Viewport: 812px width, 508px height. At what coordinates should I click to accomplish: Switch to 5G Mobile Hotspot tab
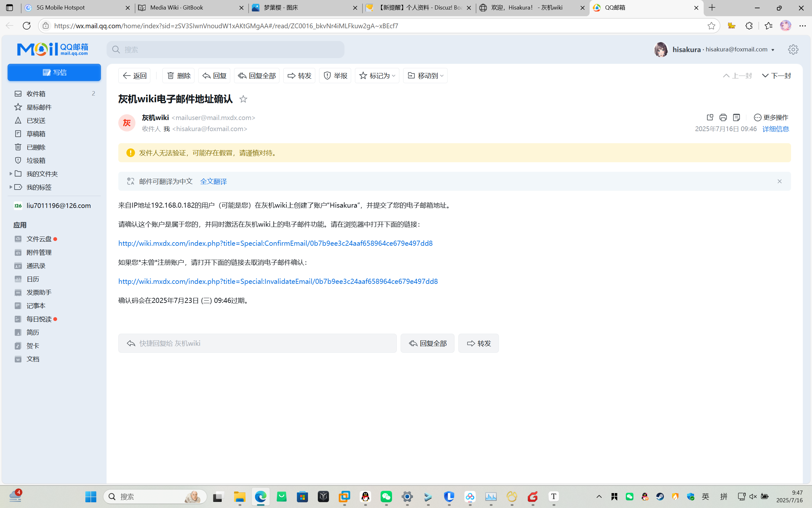(x=78, y=8)
